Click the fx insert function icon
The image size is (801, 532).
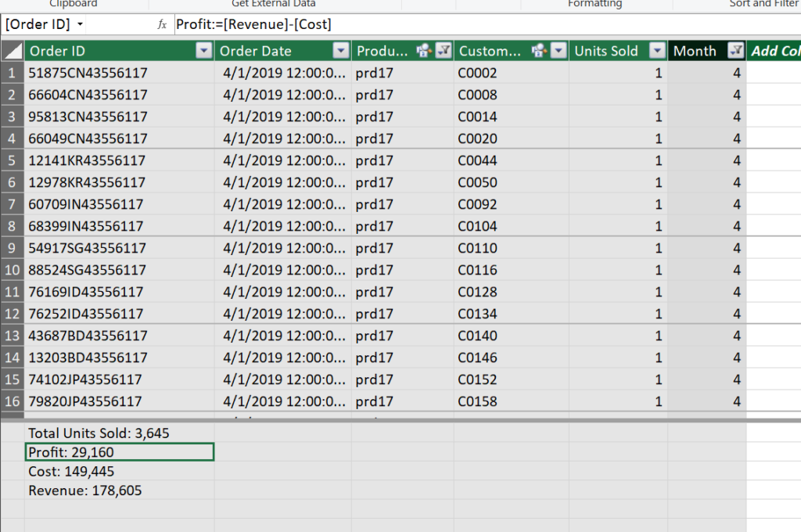[x=162, y=24]
